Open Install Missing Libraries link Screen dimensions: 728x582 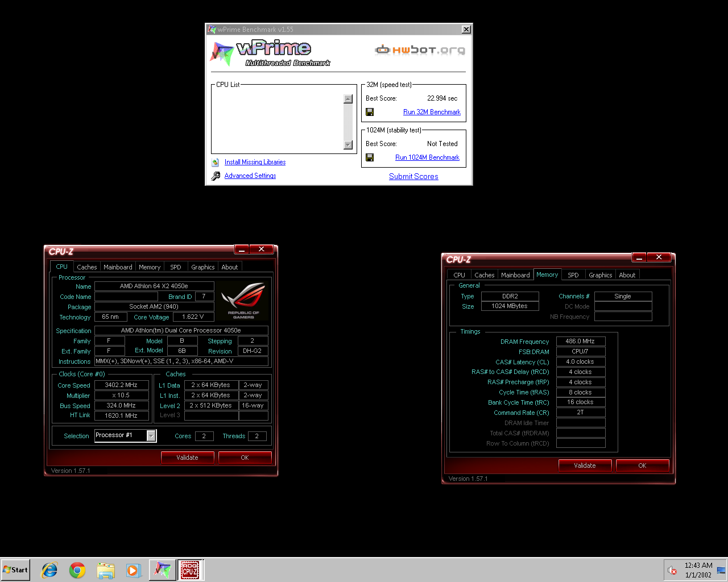[x=255, y=162]
